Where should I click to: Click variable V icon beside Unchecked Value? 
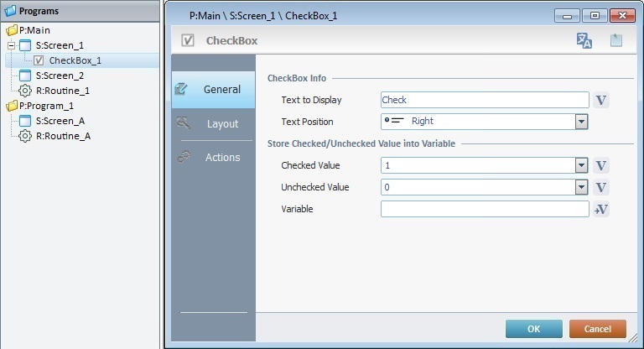coord(601,187)
